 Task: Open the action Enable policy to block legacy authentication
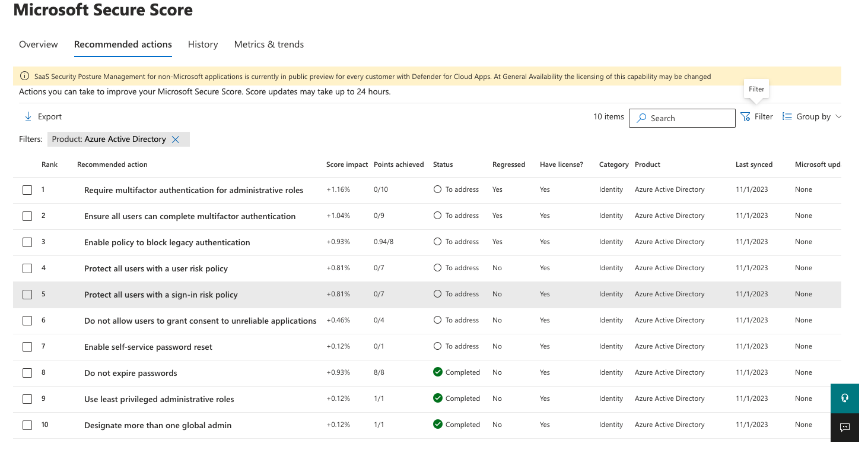167,242
